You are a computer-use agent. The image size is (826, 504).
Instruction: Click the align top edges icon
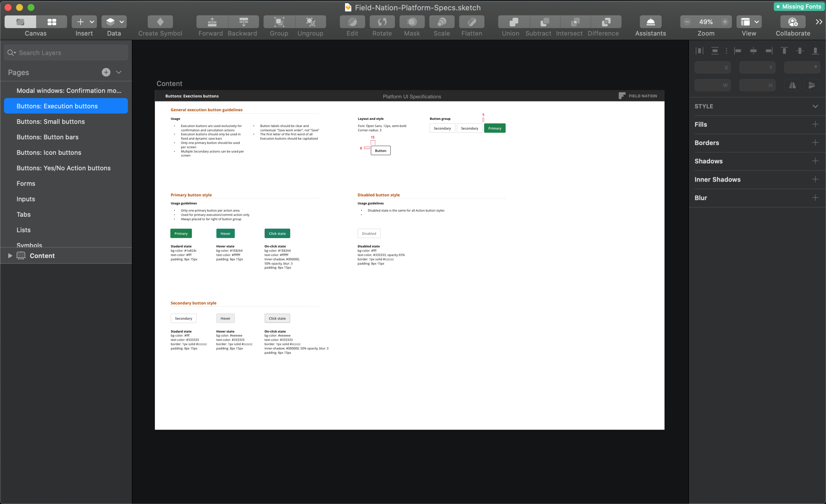(x=784, y=51)
